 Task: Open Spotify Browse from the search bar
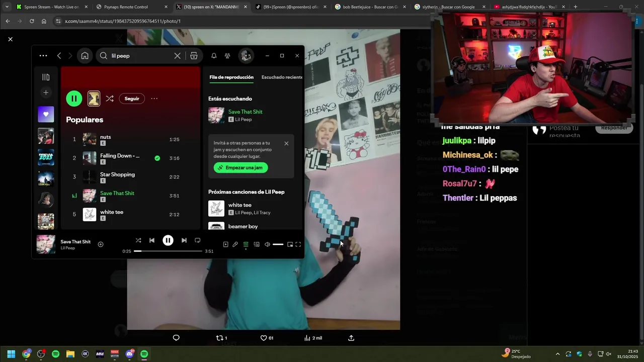(194, 56)
